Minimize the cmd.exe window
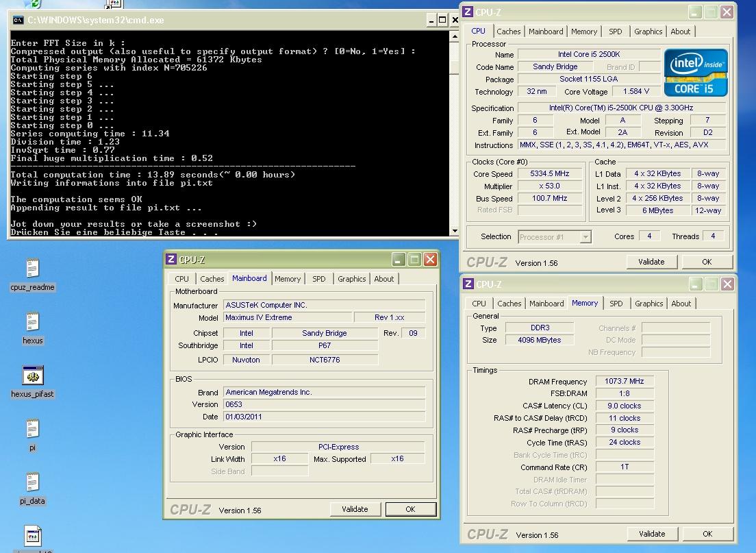 (x=431, y=21)
